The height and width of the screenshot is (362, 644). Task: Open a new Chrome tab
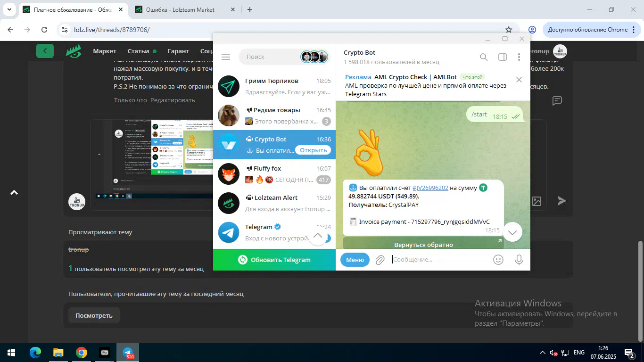click(250, 9)
